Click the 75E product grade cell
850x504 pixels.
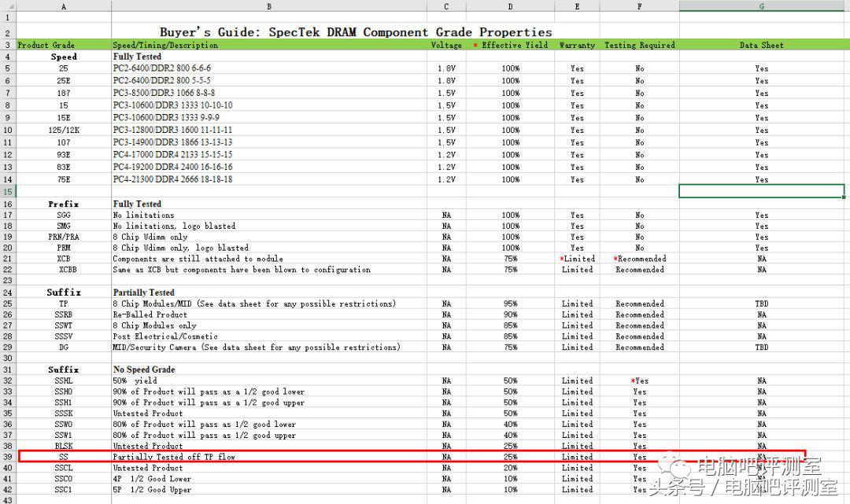(x=64, y=179)
